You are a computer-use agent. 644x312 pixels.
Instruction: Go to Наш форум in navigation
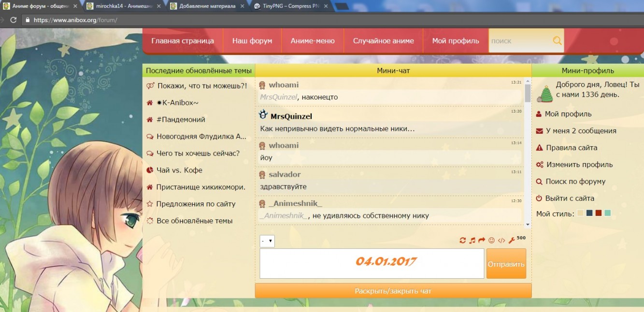coord(252,41)
